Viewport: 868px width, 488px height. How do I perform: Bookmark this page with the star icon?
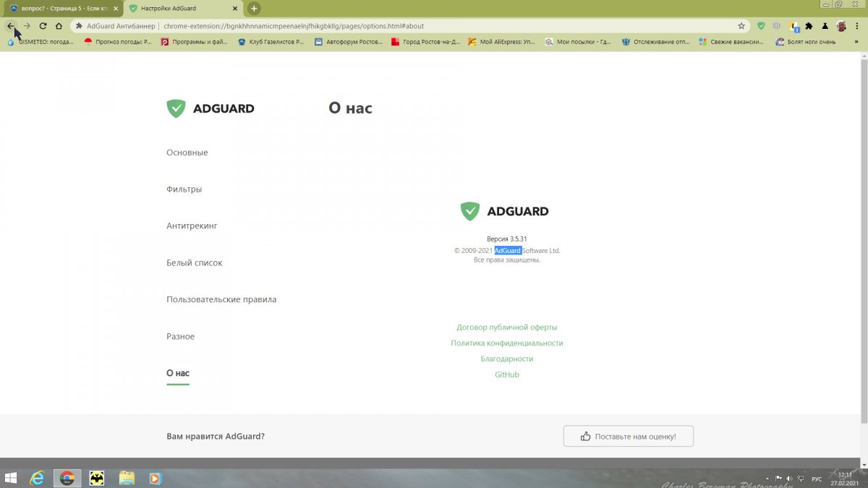coord(741,26)
